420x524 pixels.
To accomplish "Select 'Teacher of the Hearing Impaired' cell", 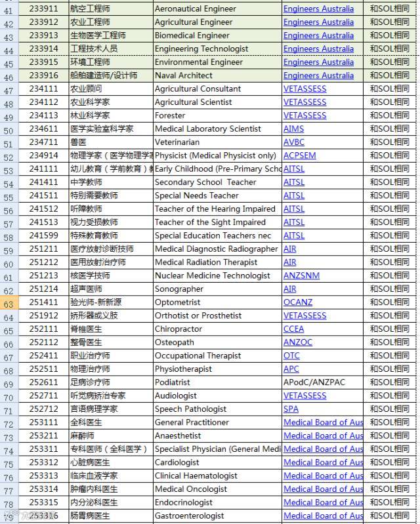I will [217, 209].
